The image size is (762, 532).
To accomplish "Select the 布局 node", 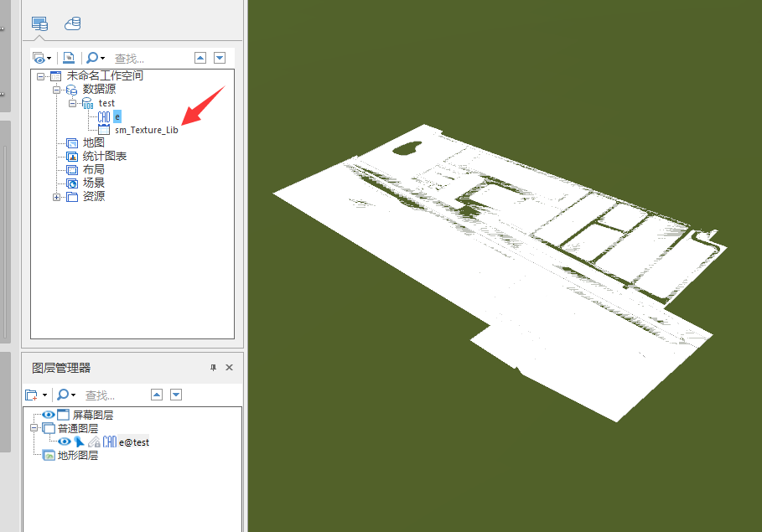I will (93, 169).
